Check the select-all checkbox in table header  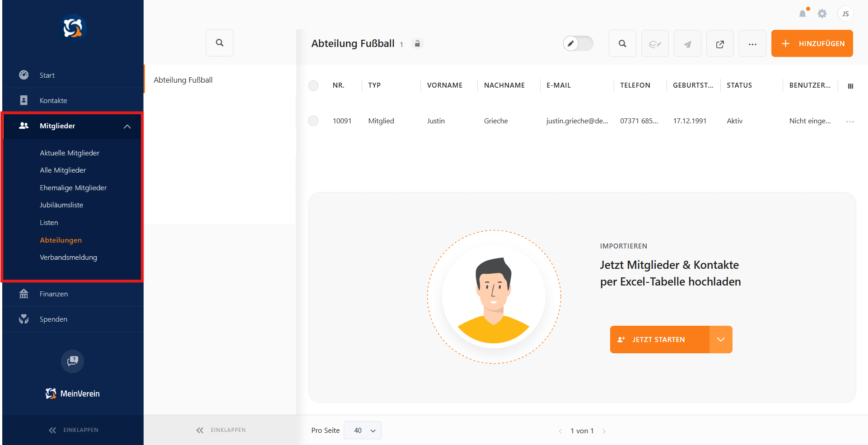click(x=313, y=85)
